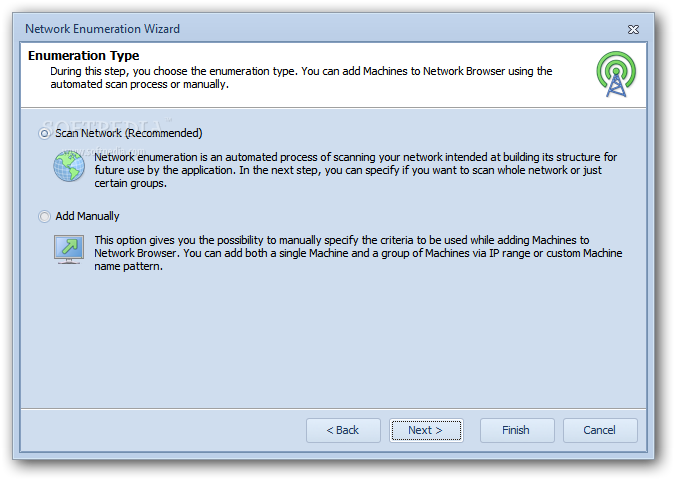Screen dimensions: 675x480
Task: Advance with the Next button
Action: click(426, 430)
